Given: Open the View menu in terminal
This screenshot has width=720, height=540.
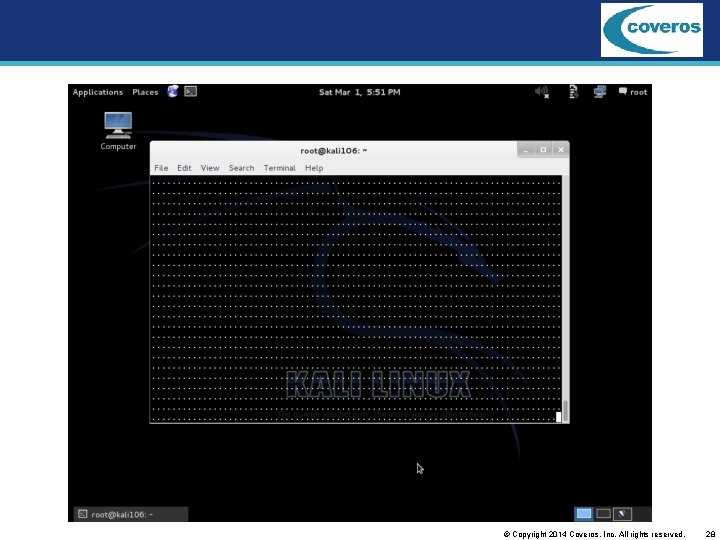Looking at the screenshot, I should click(210, 168).
